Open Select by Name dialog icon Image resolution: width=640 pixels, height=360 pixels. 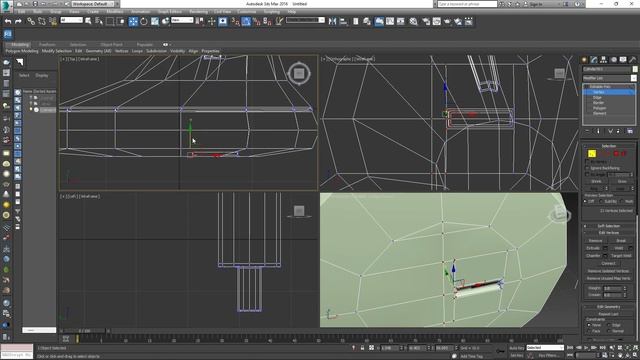99,21
